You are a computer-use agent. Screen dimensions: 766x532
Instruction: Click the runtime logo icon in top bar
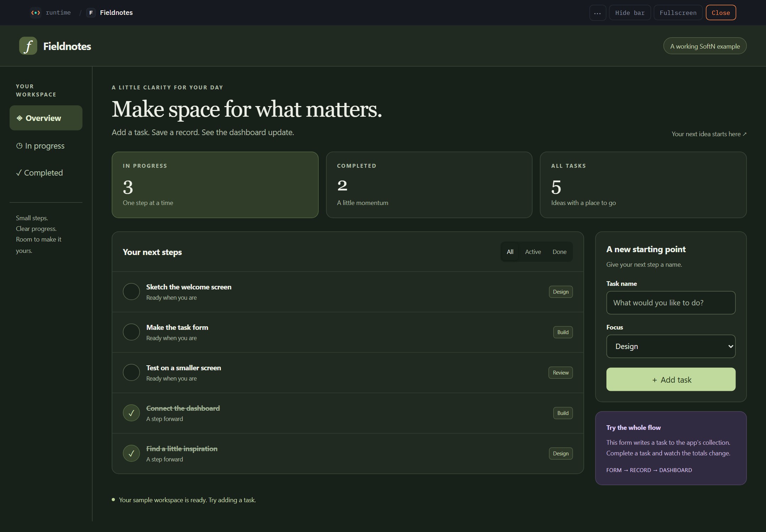click(x=35, y=13)
